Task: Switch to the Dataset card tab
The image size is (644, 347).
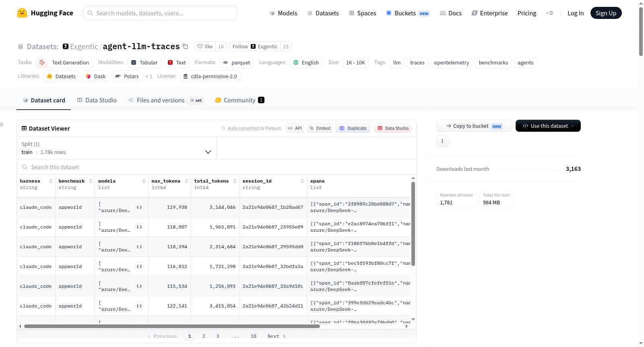Action: (x=43, y=100)
